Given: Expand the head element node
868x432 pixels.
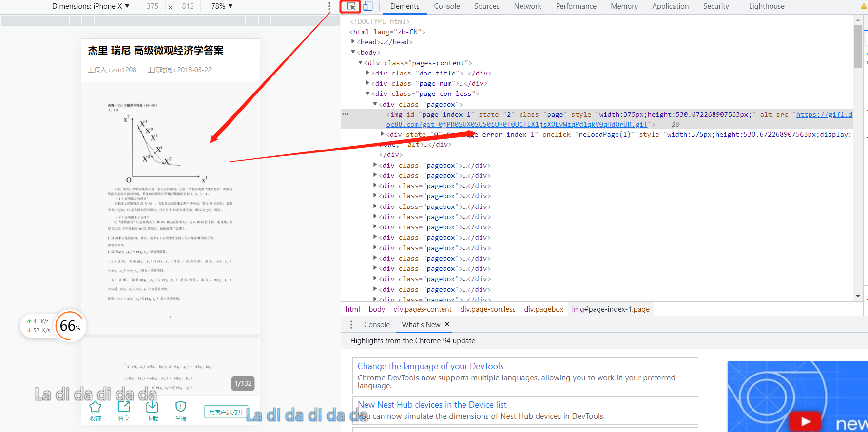Looking at the screenshot, I should point(353,42).
